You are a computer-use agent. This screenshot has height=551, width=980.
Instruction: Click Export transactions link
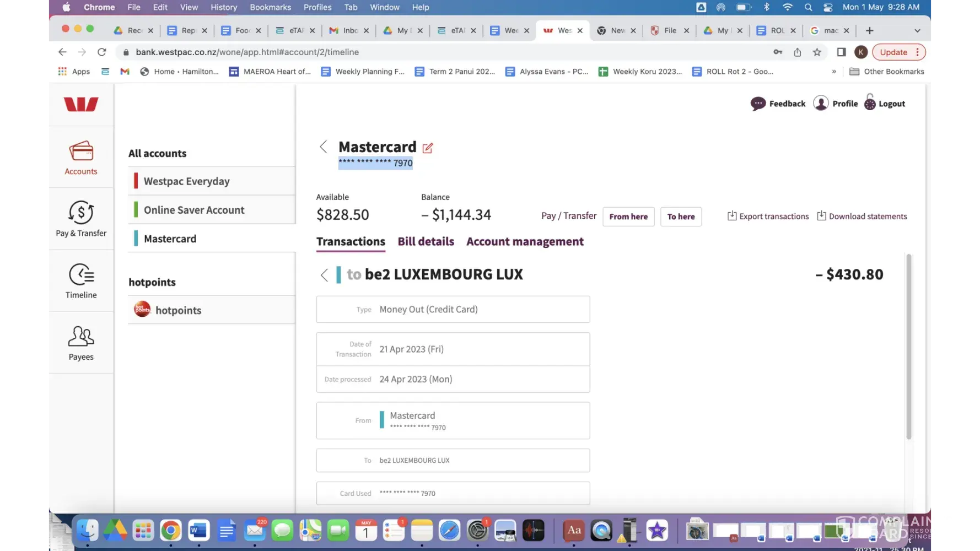pyautogui.click(x=768, y=217)
